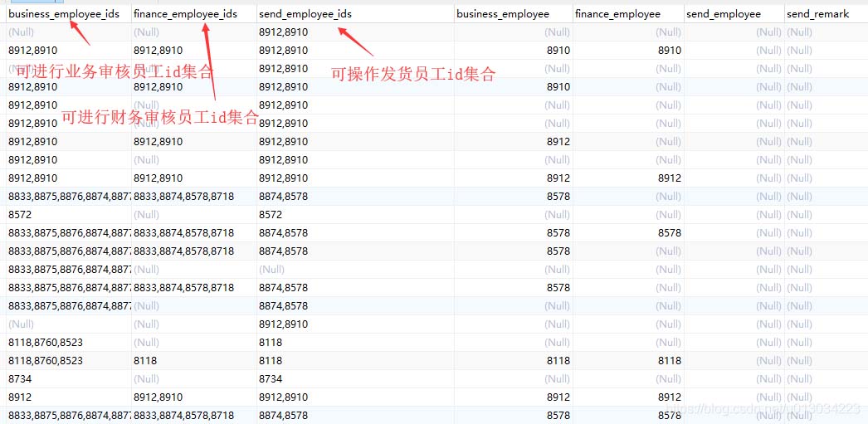Click the send_remark column header

pyautogui.click(x=826, y=14)
